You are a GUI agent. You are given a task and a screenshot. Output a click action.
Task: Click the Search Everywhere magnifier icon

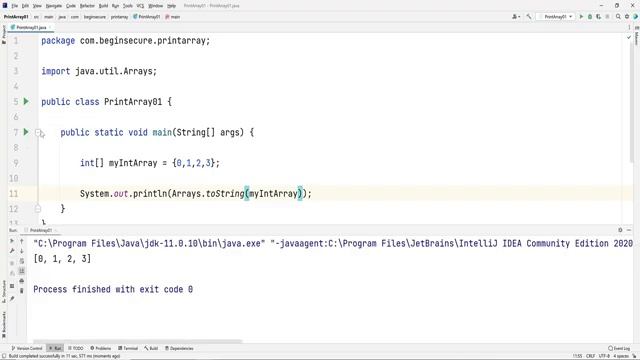pyautogui.click(x=618, y=17)
